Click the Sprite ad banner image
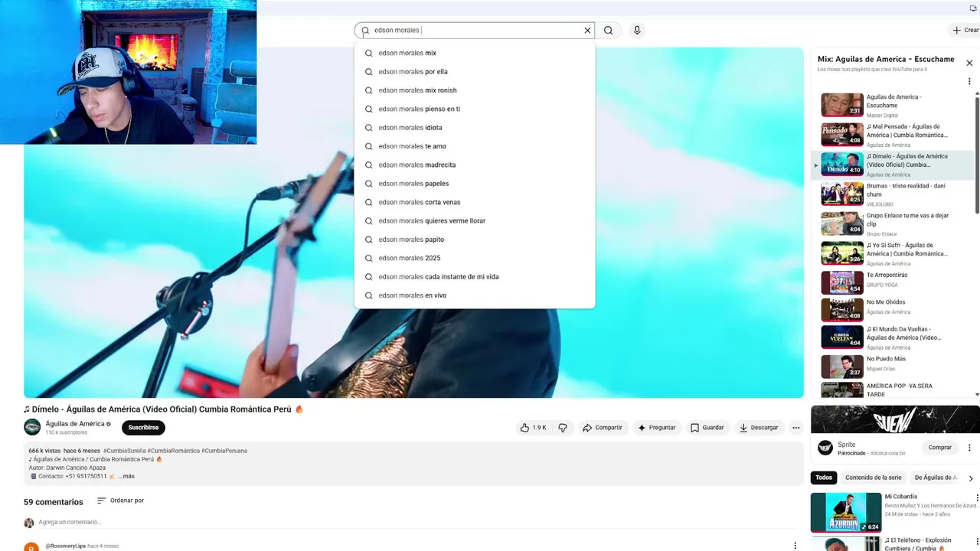 pyautogui.click(x=895, y=419)
